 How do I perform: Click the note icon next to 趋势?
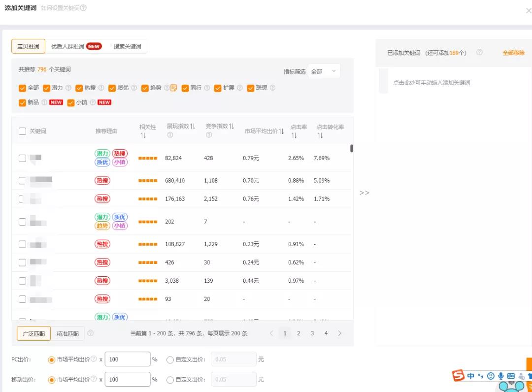[x=173, y=88]
